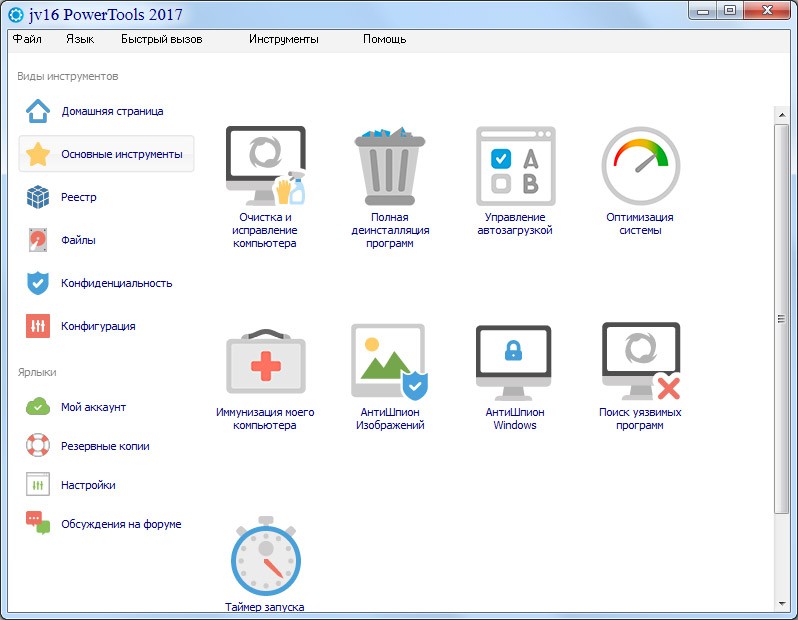Open the Поиск уязвимых программ monitor icon

pyautogui.click(x=641, y=361)
